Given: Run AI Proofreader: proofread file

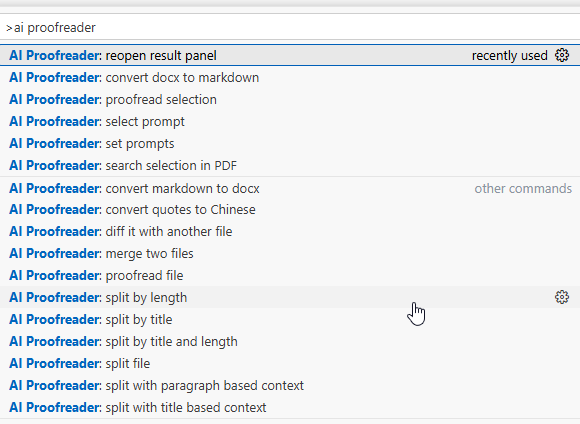Looking at the screenshot, I should [x=290, y=275].
